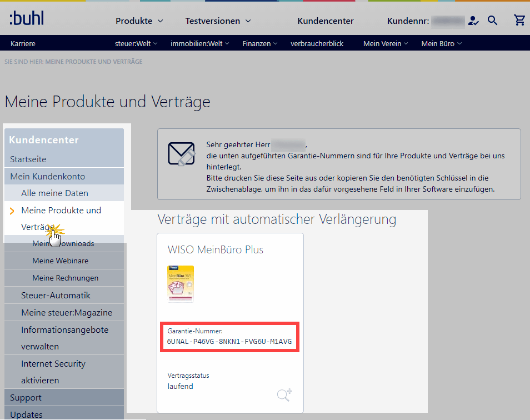Open Alle meine Daten

[64, 193]
